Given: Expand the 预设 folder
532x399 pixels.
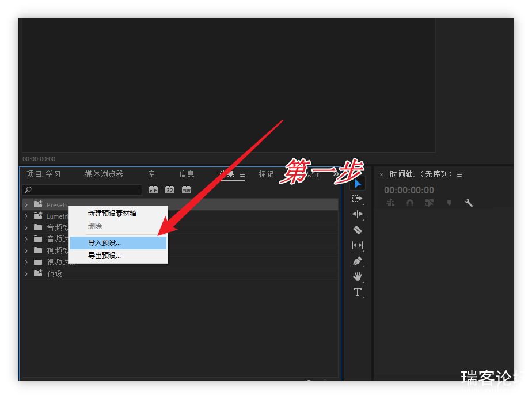Looking at the screenshot, I should 26,273.
